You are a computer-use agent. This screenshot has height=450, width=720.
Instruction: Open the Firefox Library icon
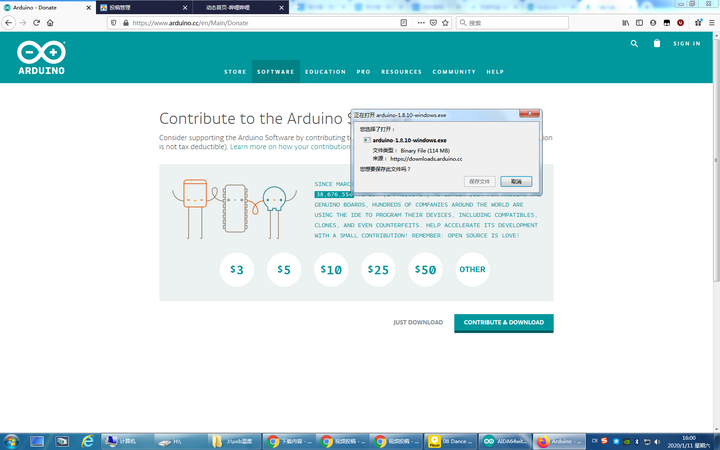pyautogui.click(x=625, y=22)
